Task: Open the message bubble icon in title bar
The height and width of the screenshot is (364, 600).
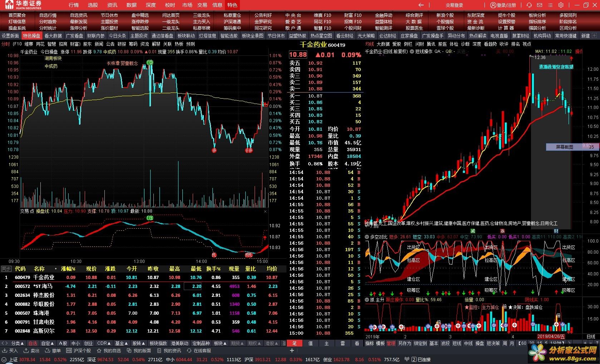Action: (540, 5)
